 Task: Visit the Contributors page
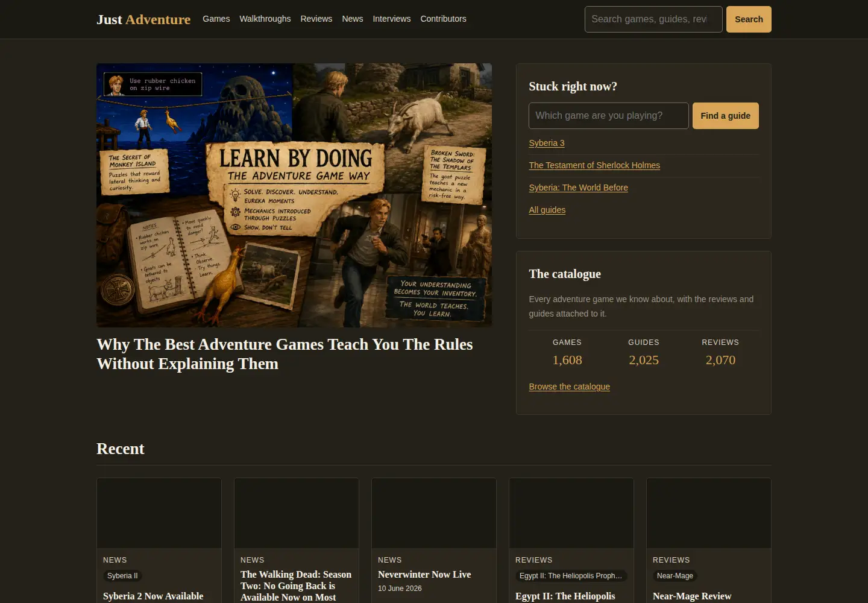(443, 19)
